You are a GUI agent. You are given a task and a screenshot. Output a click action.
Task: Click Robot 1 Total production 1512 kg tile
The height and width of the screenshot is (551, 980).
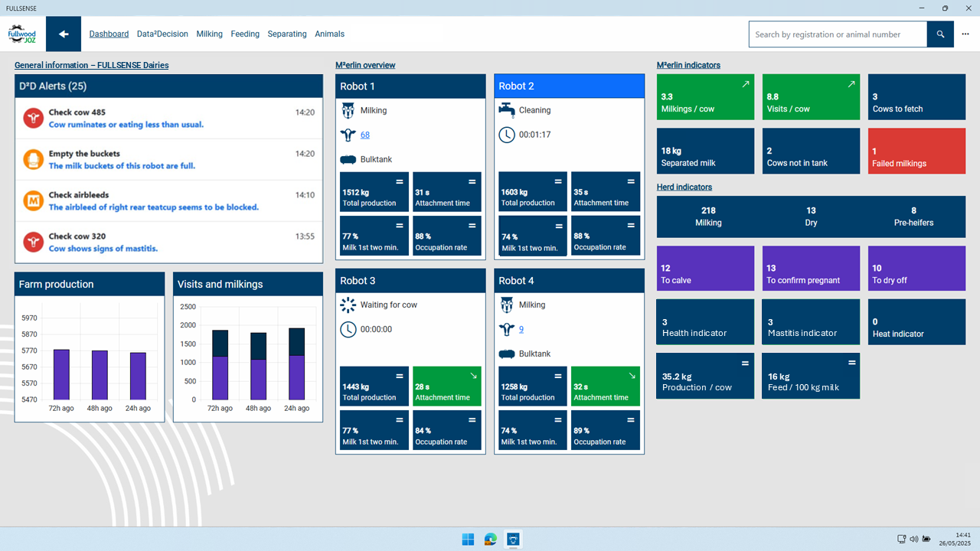[x=374, y=191]
